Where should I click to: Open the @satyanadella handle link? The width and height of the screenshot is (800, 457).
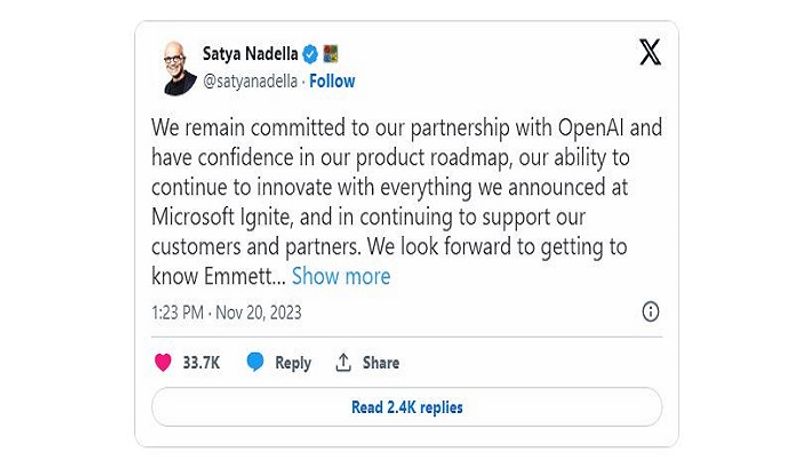(x=249, y=81)
